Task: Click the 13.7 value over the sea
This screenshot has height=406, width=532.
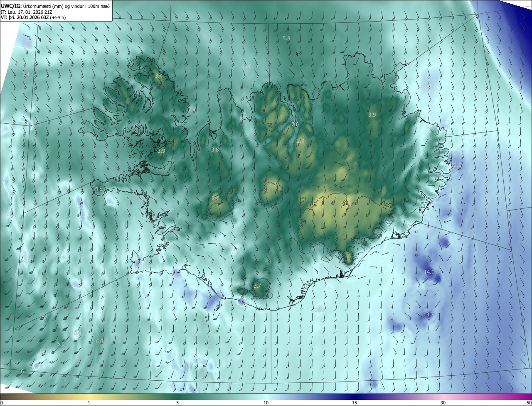Action: [428, 315]
